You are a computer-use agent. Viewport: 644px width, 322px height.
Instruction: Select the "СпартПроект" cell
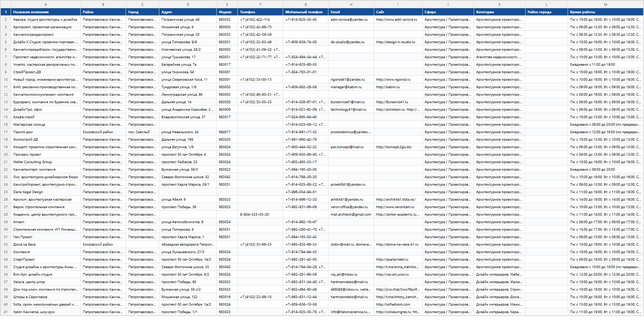(46, 259)
